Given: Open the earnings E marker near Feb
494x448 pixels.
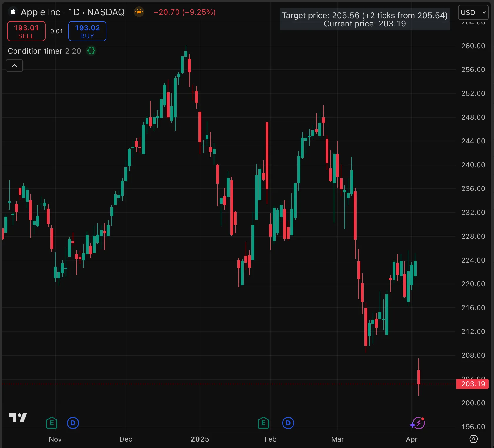Looking at the screenshot, I should pyautogui.click(x=263, y=423).
